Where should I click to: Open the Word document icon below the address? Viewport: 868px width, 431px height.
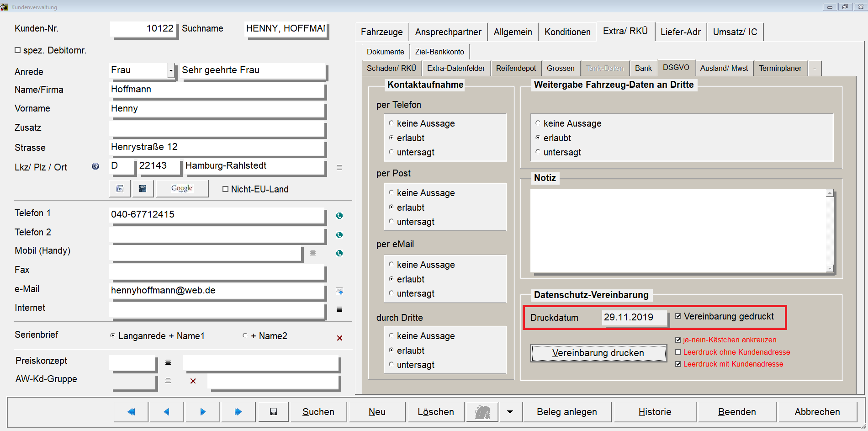coord(120,188)
